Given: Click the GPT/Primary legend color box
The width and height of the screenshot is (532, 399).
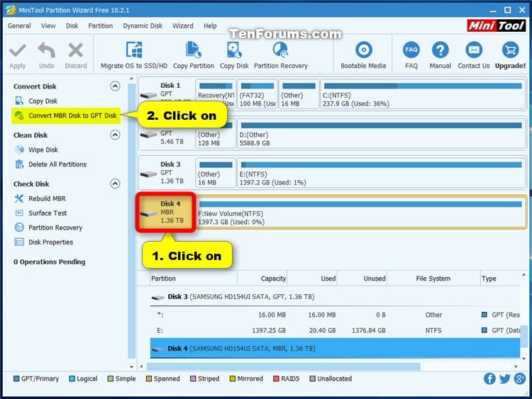Looking at the screenshot, I should point(16,378).
